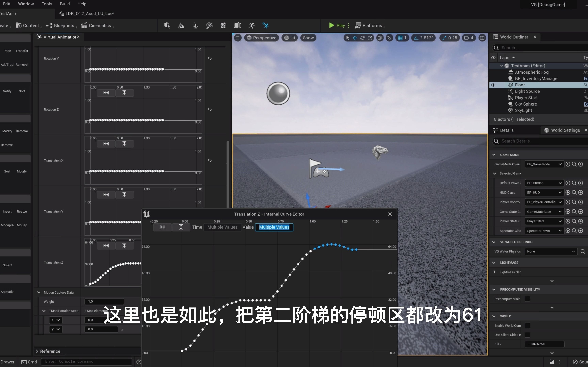Reset Rotation Y curve with arrow icon
Viewport: 588px width, 367px height.
pos(210,58)
